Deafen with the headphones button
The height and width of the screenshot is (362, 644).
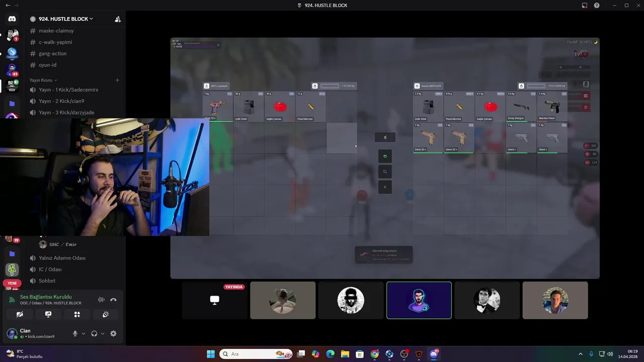pos(94,333)
